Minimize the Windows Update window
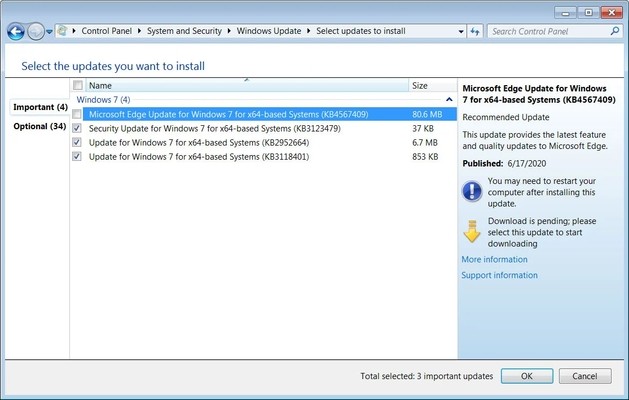This screenshot has height=400, width=629. [566, 13]
